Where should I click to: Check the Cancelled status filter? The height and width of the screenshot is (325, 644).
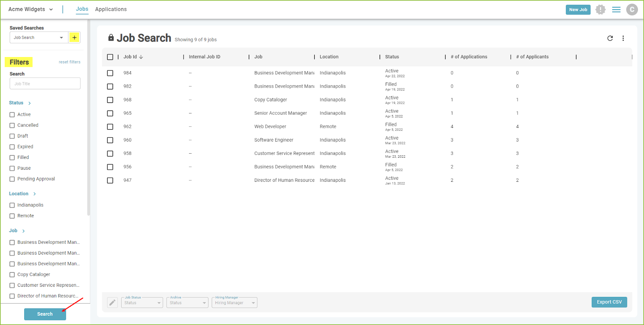point(12,125)
